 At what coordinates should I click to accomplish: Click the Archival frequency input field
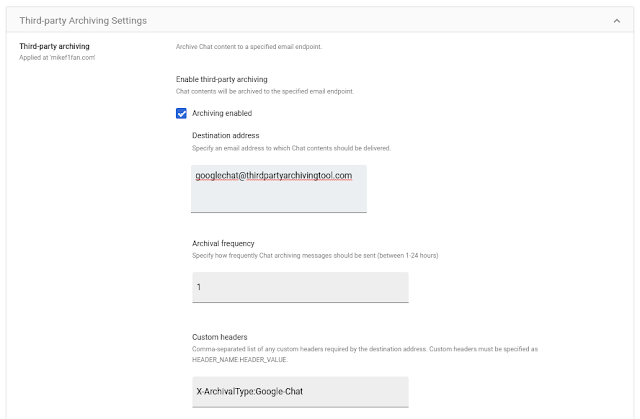300,288
